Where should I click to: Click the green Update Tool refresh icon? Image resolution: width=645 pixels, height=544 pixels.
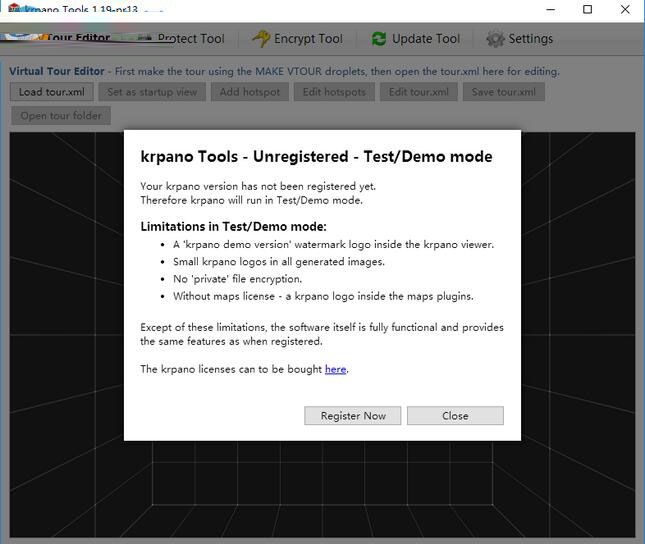point(378,39)
